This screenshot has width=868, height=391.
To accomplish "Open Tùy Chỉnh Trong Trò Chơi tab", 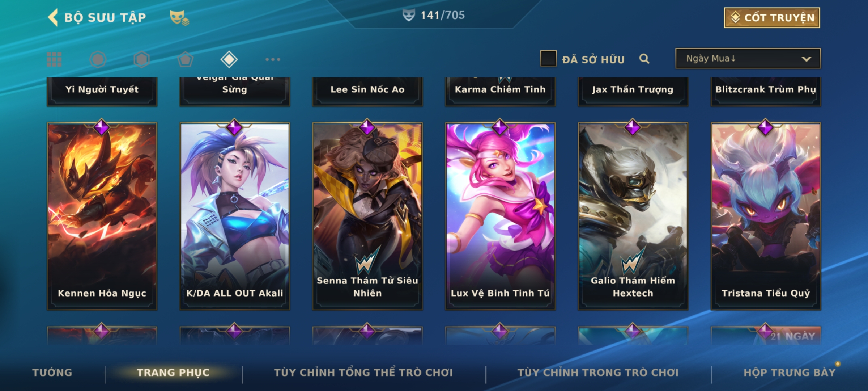I will (x=598, y=373).
